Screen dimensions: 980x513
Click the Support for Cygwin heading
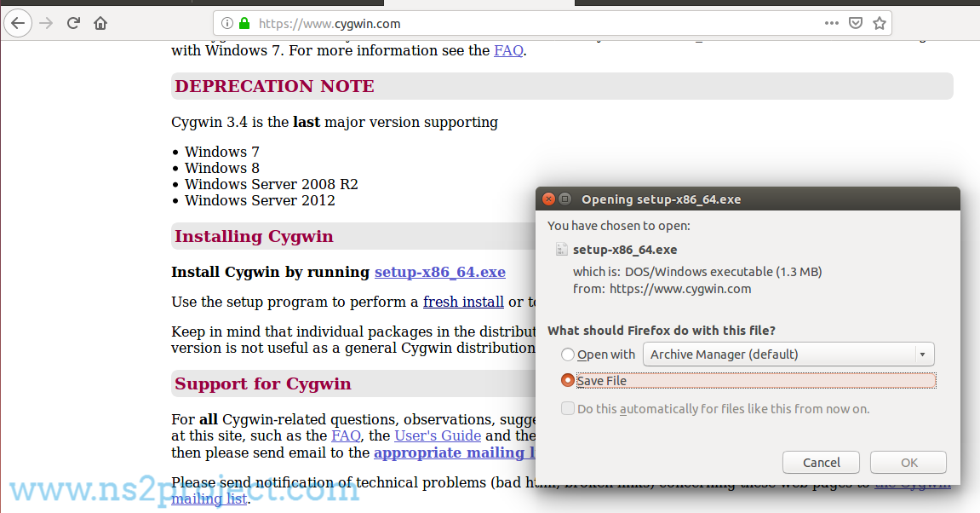click(x=262, y=384)
